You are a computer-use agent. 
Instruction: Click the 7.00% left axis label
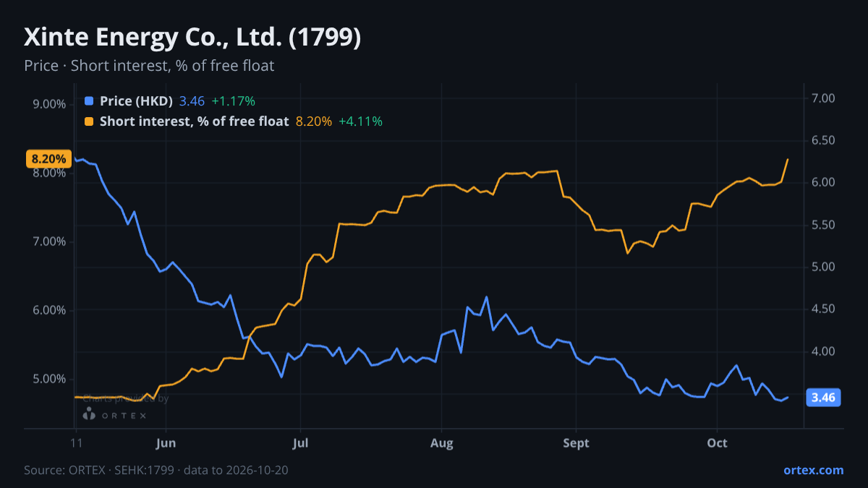[x=49, y=241]
